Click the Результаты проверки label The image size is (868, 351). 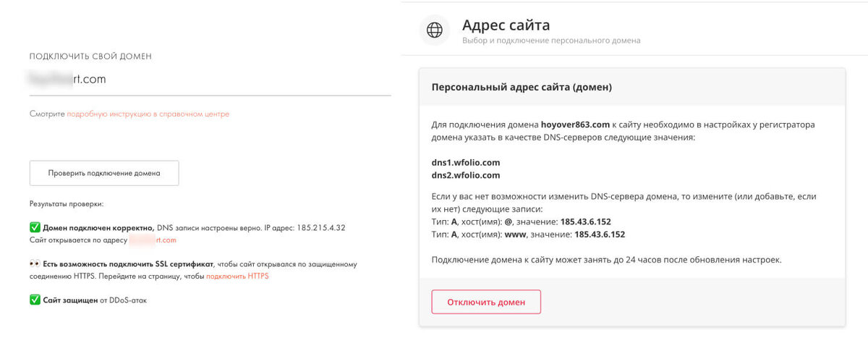click(67, 205)
